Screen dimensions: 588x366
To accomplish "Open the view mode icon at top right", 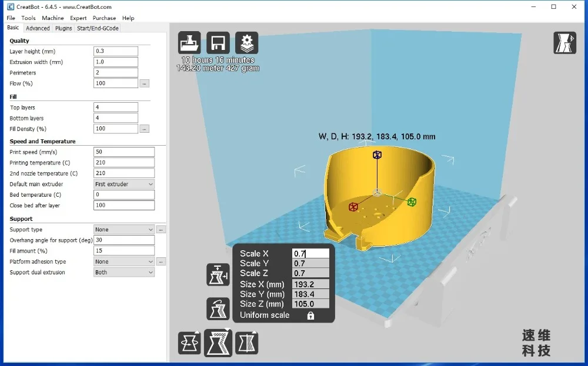I will (564, 43).
